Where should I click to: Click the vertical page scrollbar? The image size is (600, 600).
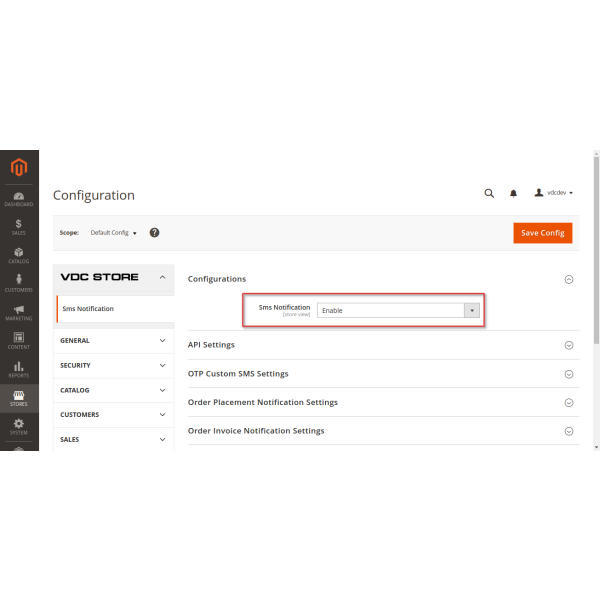596,250
